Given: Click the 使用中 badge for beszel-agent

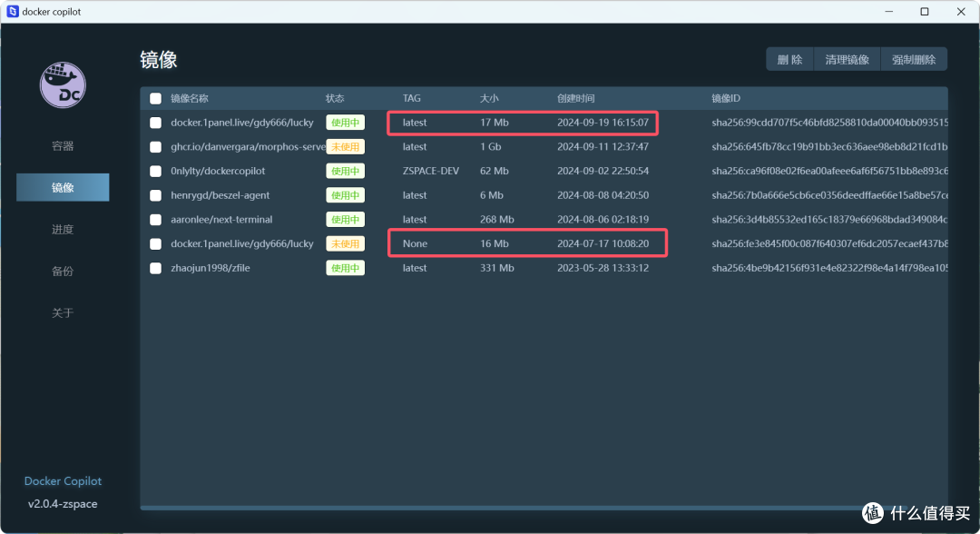Looking at the screenshot, I should (x=345, y=196).
